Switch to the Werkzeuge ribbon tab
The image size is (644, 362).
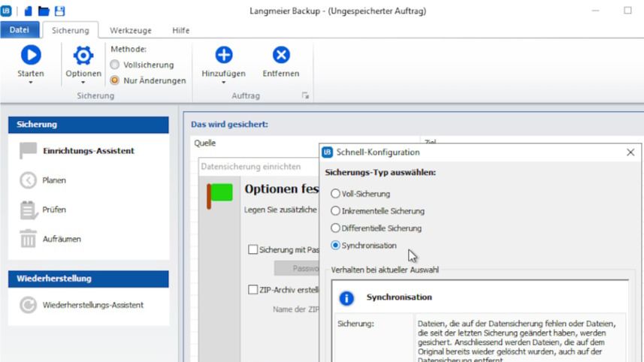click(131, 30)
